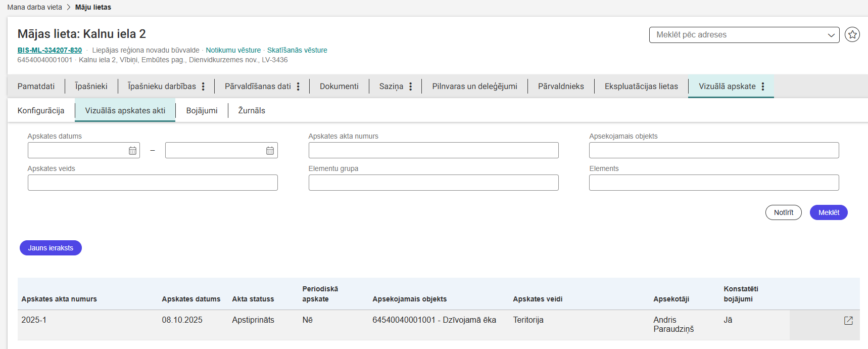Open the Notikumu vēsture link
The image size is (868, 349).
coord(233,50)
